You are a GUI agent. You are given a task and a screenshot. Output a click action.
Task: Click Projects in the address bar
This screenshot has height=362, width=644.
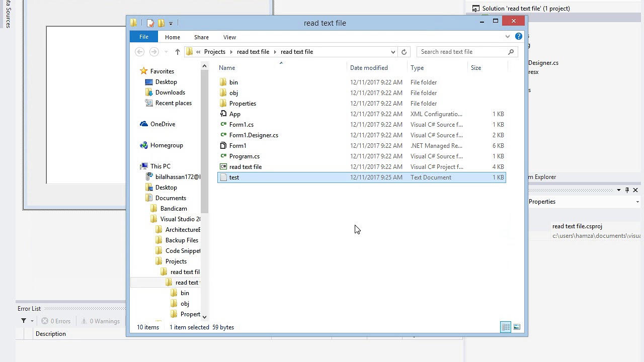pos(215,52)
